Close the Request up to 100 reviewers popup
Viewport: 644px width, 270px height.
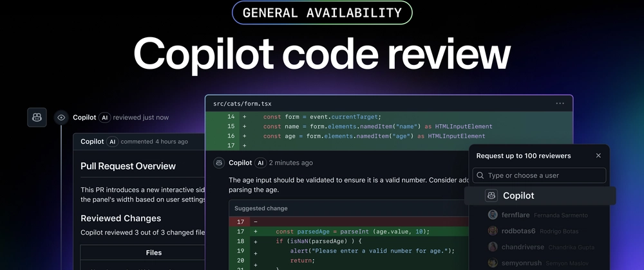[598, 156]
